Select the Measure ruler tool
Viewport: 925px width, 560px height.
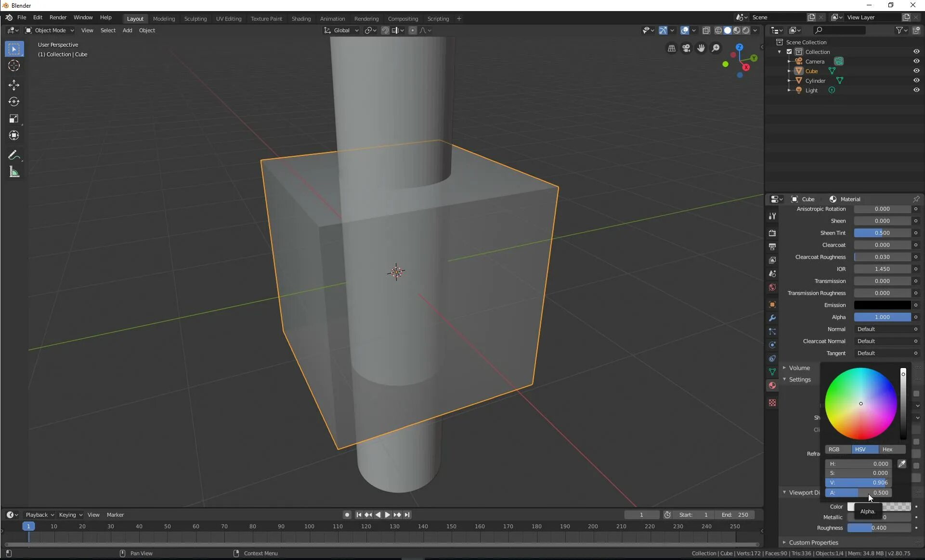pos(13,172)
